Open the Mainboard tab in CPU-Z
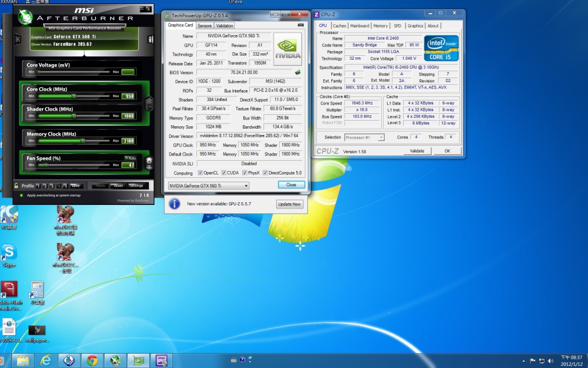This screenshot has height=368, width=588. coord(359,26)
